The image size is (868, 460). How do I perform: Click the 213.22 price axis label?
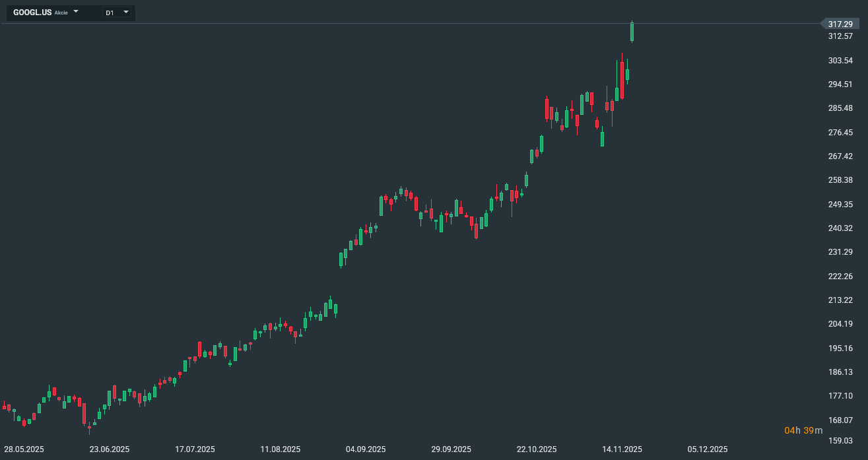pos(840,300)
